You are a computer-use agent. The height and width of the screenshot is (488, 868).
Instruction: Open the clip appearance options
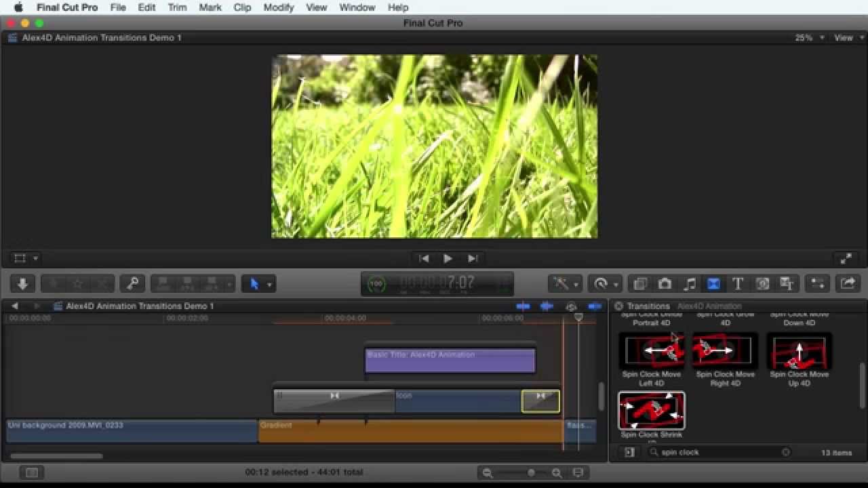[x=578, y=473]
